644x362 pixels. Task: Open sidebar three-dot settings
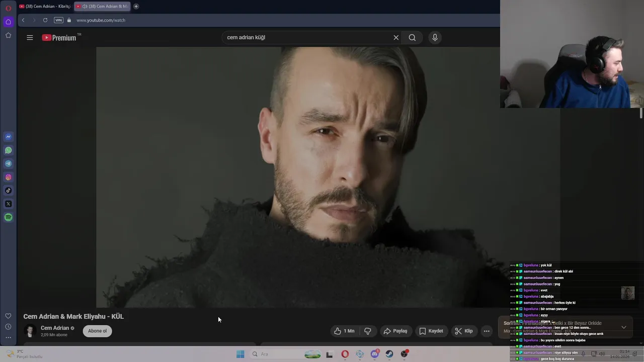[8, 337]
